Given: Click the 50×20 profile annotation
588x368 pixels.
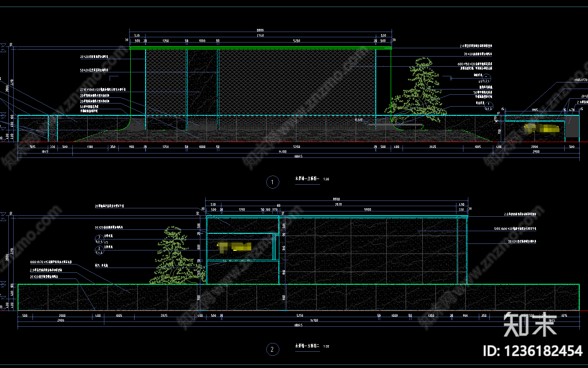Looking at the screenshot, I should (x=94, y=70).
